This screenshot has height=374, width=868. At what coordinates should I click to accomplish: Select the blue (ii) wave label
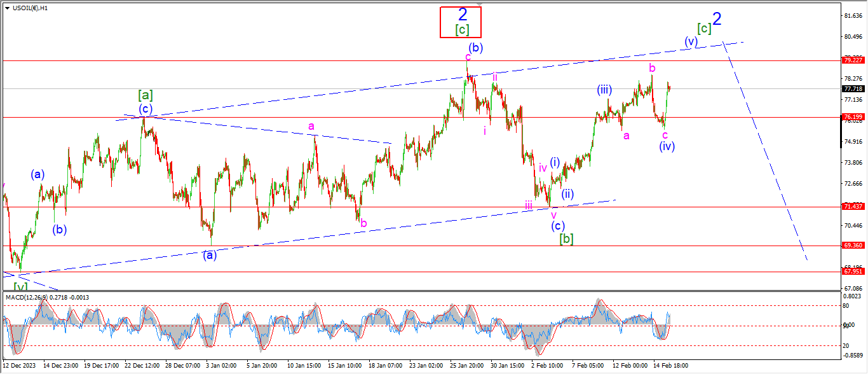click(x=567, y=194)
